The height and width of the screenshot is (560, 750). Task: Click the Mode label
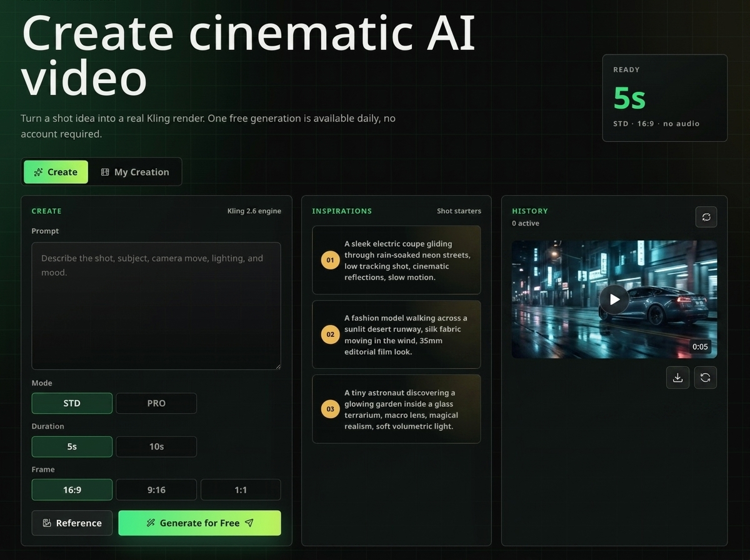tap(42, 383)
